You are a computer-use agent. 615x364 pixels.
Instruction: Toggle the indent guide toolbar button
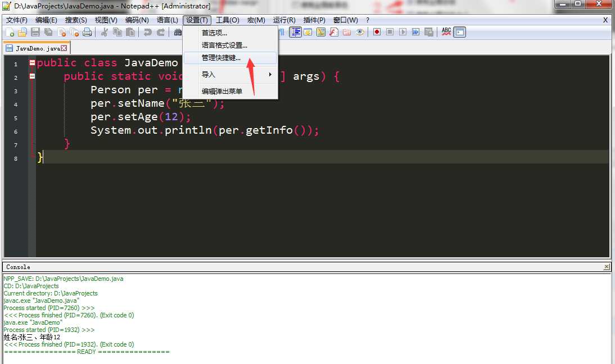[x=295, y=32]
